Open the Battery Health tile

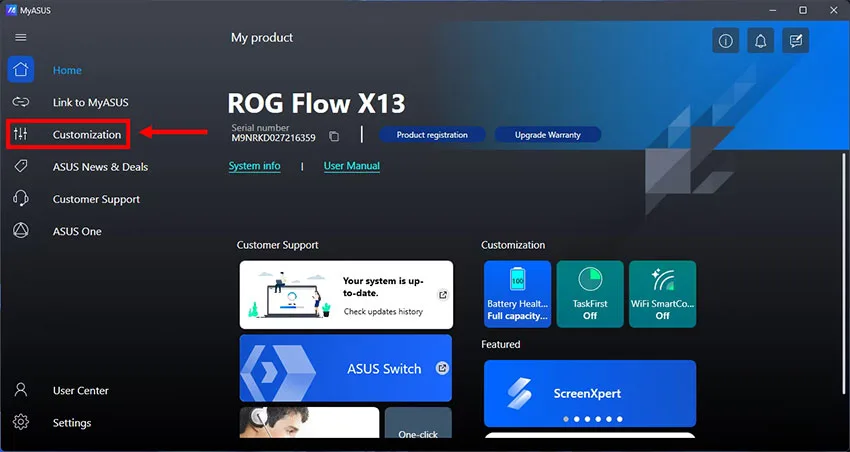(x=517, y=294)
